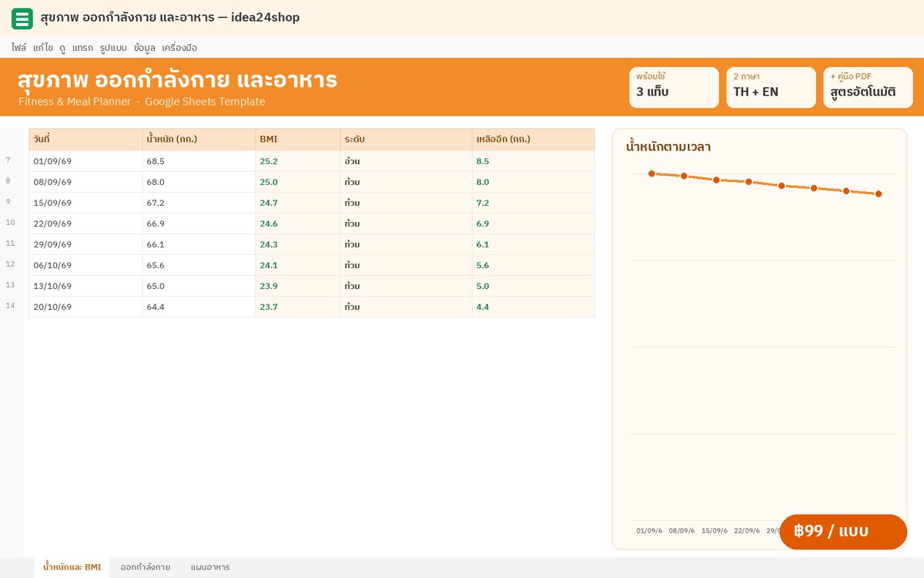This screenshot has width=924, height=578.
Task: Select date cell 20/10/69
Action: (85, 307)
